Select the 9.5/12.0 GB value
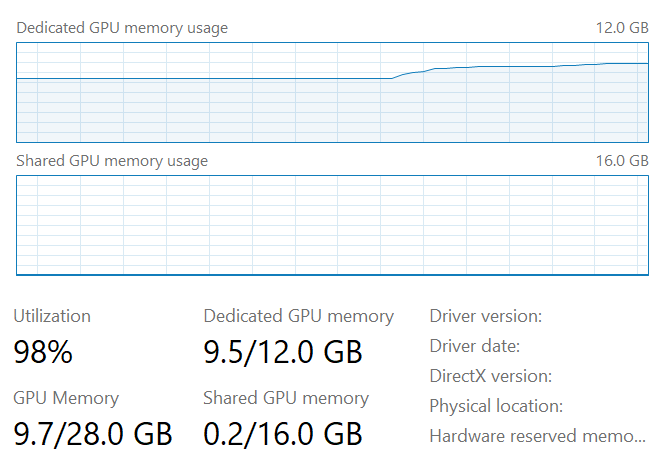Image resolution: width=672 pixels, height=470 pixels. [282, 352]
